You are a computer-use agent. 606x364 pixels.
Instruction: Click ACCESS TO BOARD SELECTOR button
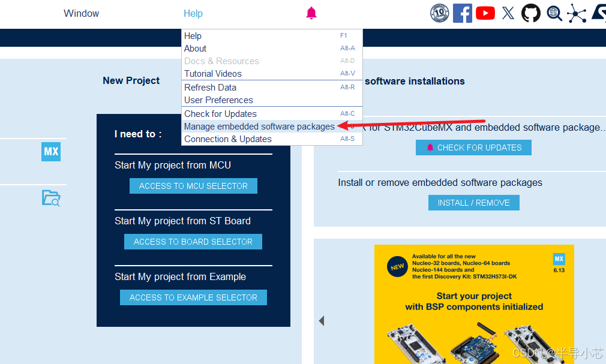pyautogui.click(x=193, y=242)
